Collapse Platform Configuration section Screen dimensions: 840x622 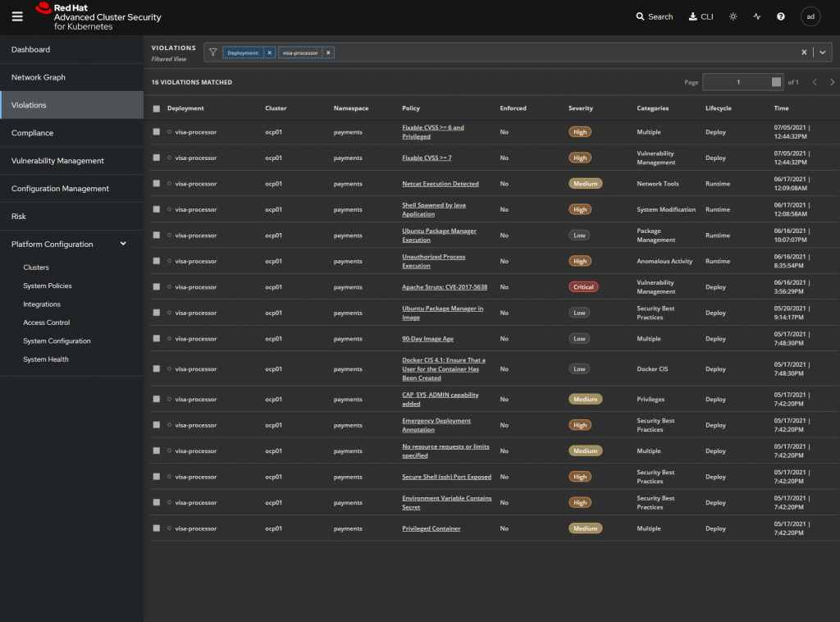click(123, 244)
